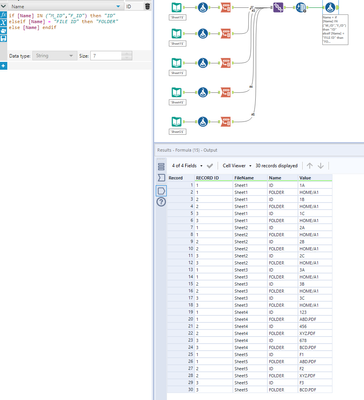
Task: Select the fourth-row orange Transpose tool
Action: [226, 92]
